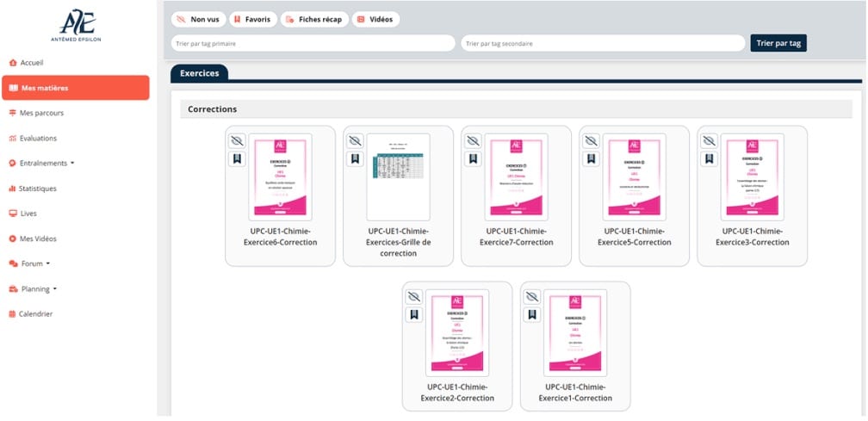
Task: Open the UPC-UE1-Chimie-Exercice7-Correction title
Action: (516, 237)
